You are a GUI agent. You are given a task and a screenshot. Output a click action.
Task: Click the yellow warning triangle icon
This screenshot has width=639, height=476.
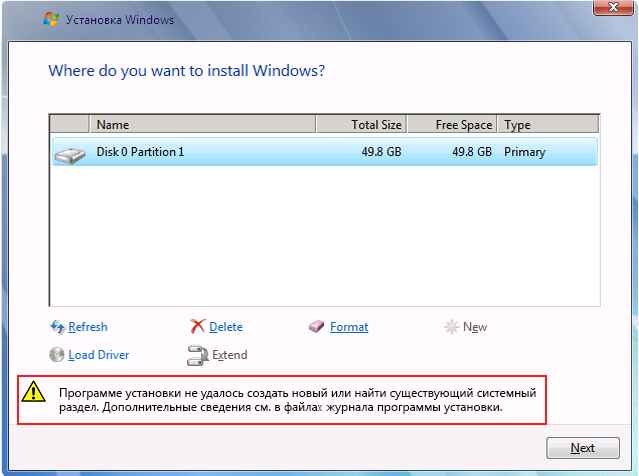pos(33,392)
